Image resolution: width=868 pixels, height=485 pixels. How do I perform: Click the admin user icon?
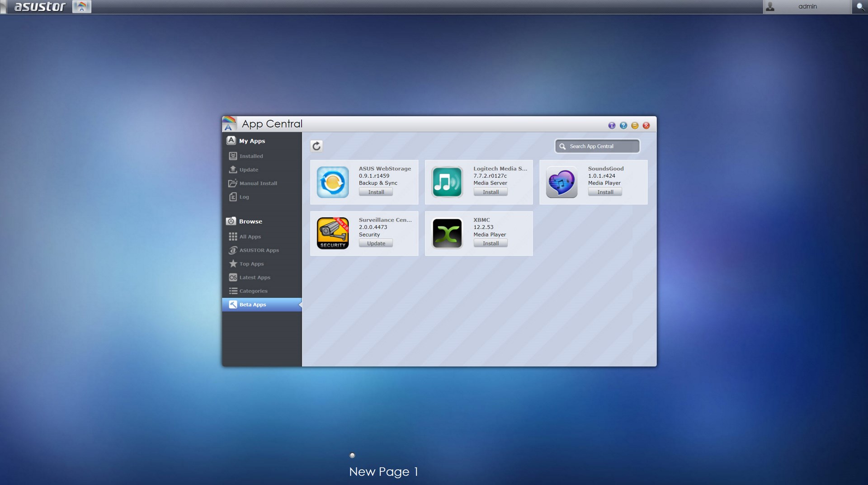pyautogui.click(x=770, y=7)
